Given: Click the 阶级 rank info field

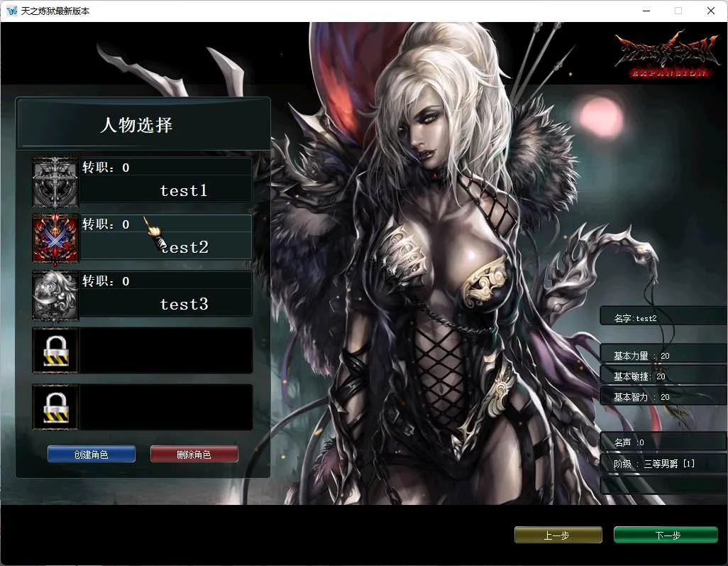Looking at the screenshot, I should pyautogui.click(x=663, y=464).
